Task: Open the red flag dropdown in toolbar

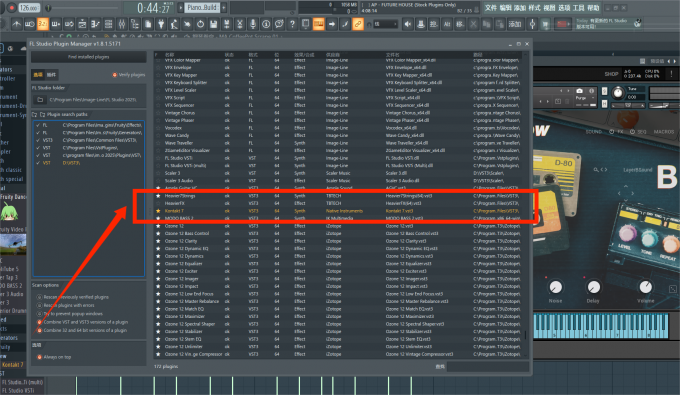Action: [563, 24]
